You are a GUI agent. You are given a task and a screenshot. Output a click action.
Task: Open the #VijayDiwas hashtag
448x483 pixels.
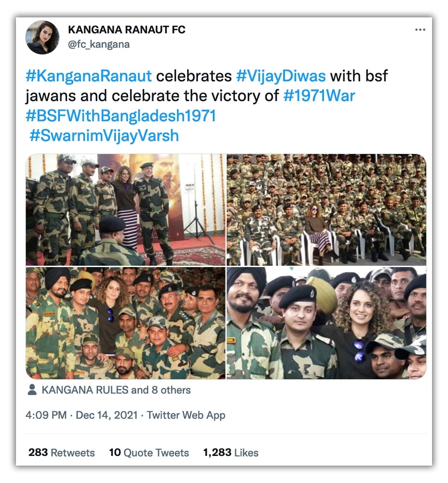[x=281, y=76]
